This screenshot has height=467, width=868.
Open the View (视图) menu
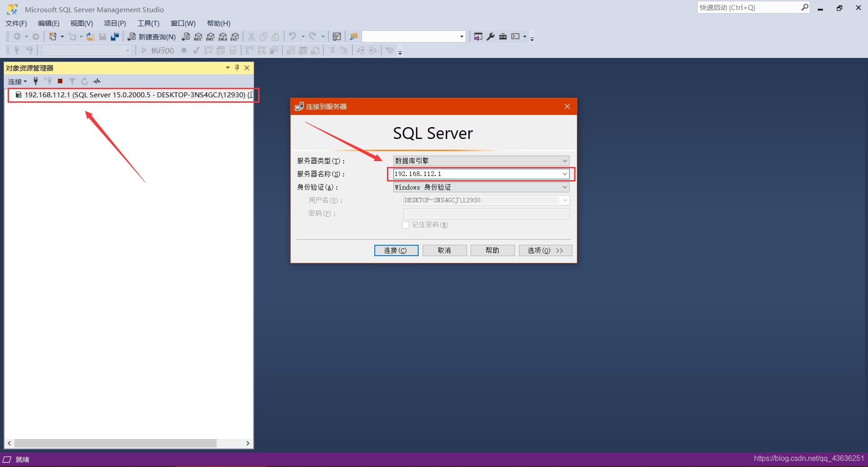pos(81,24)
